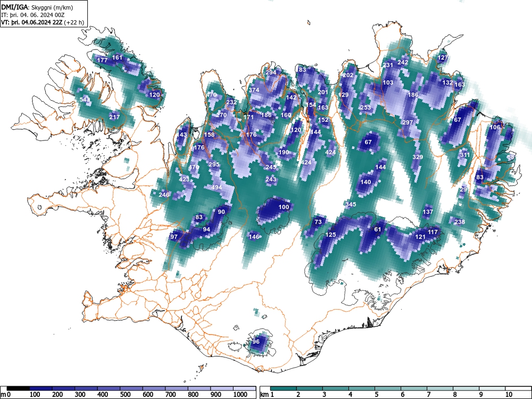Click the '242' visibility value on the map
The width and height of the screenshot is (532, 399).
pyautogui.click(x=403, y=62)
